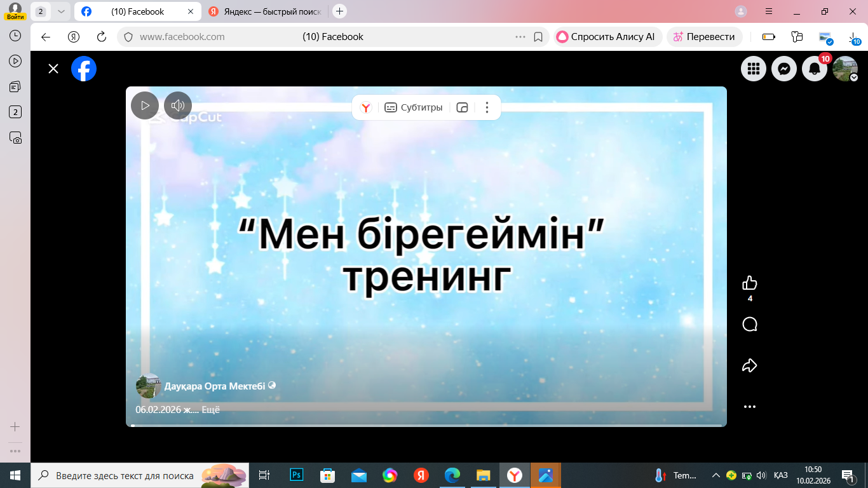Enable picture-in-picture mode for video
Image resolution: width=868 pixels, height=488 pixels.
463,107
